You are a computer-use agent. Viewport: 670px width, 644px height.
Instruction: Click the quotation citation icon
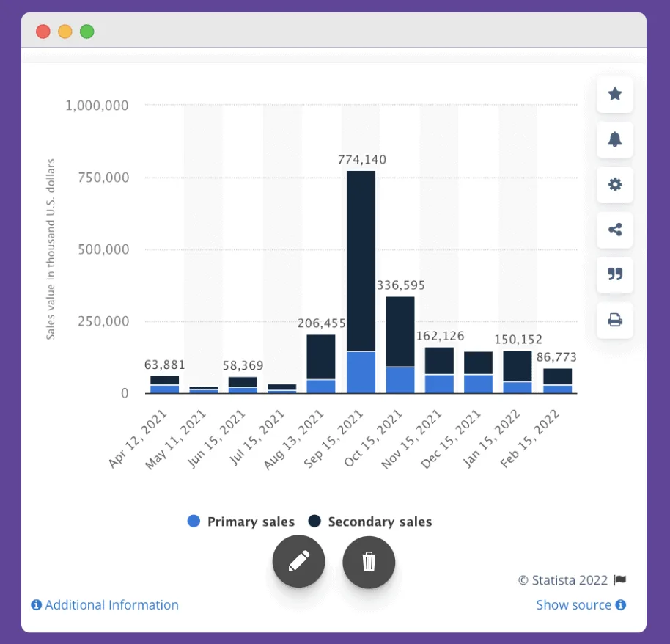tap(615, 274)
